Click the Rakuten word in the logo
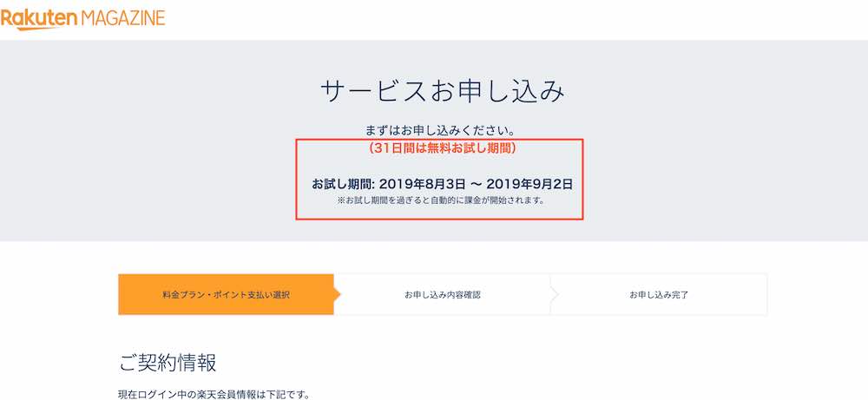Viewport: 868px width, 400px height. click(x=39, y=19)
